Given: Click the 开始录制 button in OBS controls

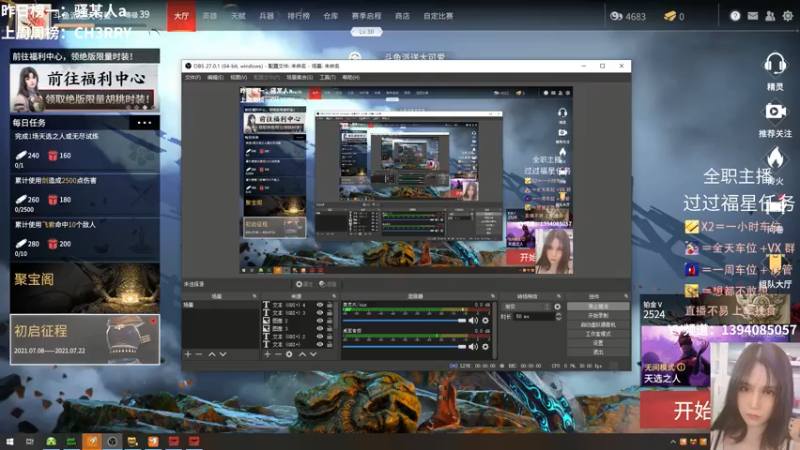Looking at the screenshot, I should point(598,315).
